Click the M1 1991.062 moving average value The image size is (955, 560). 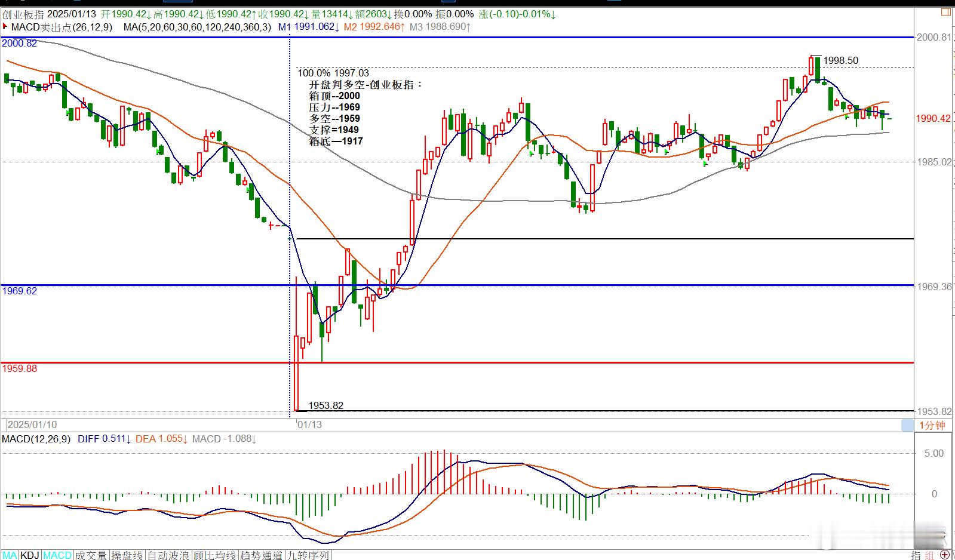(x=309, y=27)
